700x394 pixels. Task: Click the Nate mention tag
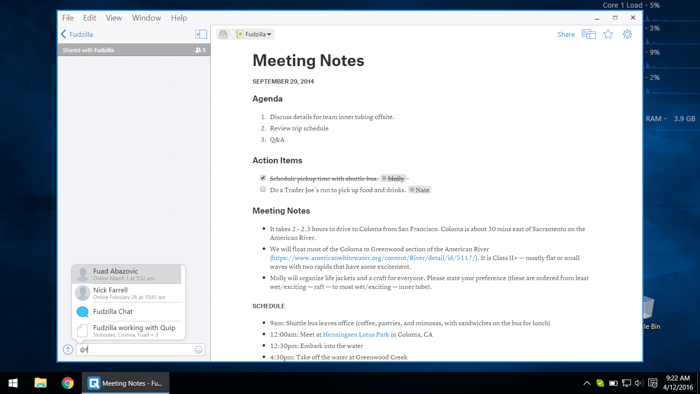click(x=420, y=190)
